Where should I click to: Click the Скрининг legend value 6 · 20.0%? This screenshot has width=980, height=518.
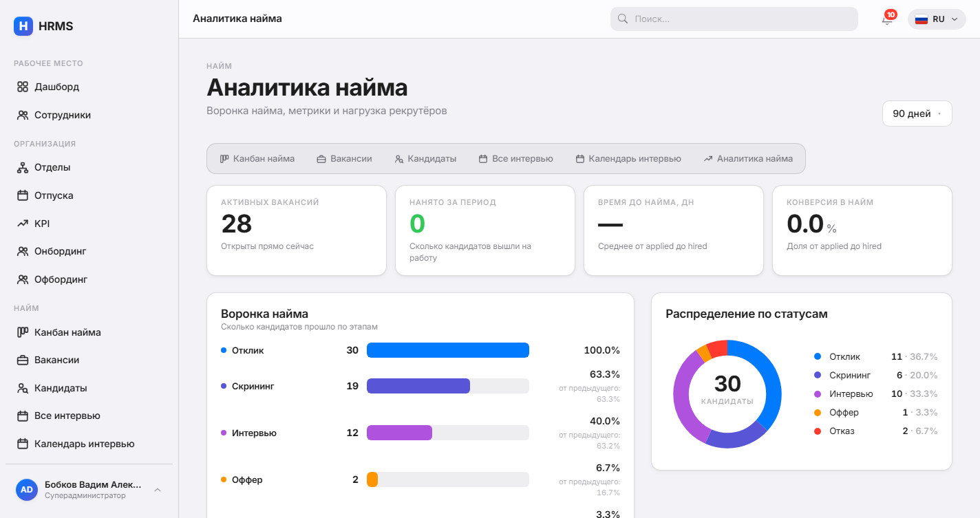pos(917,375)
